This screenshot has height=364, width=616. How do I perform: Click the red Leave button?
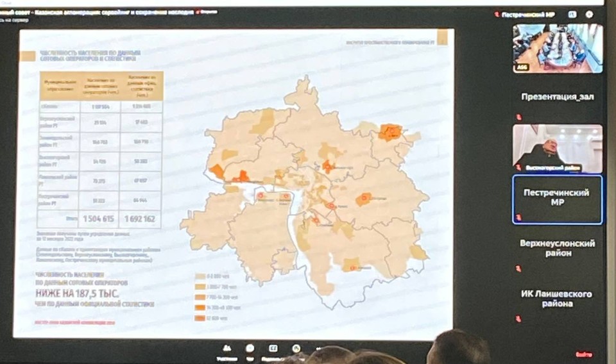583,354
